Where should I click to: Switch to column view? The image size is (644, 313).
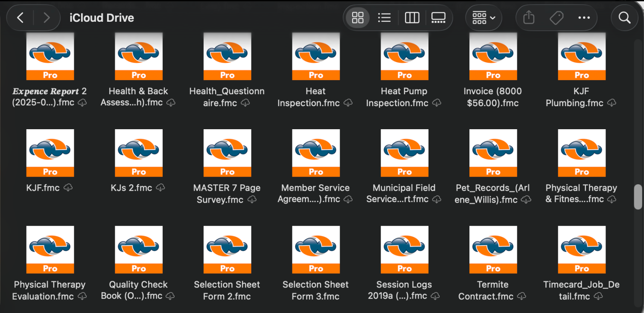pyautogui.click(x=412, y=17)
